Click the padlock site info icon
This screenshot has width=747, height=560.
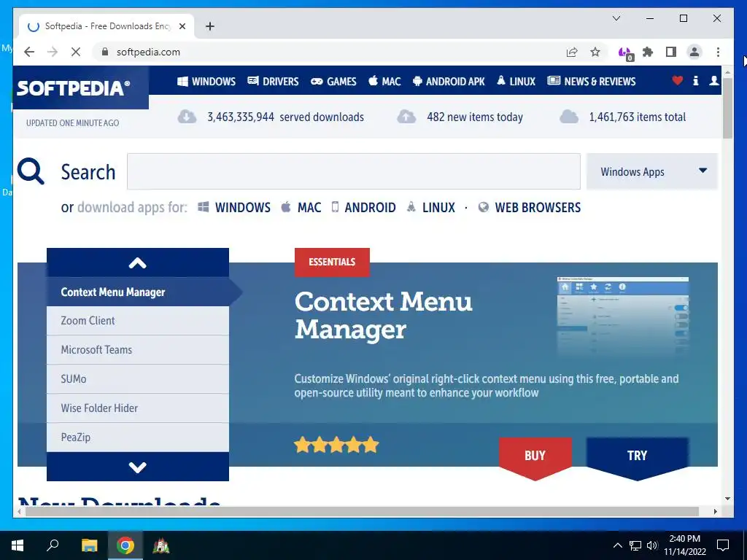coord(105,52)
